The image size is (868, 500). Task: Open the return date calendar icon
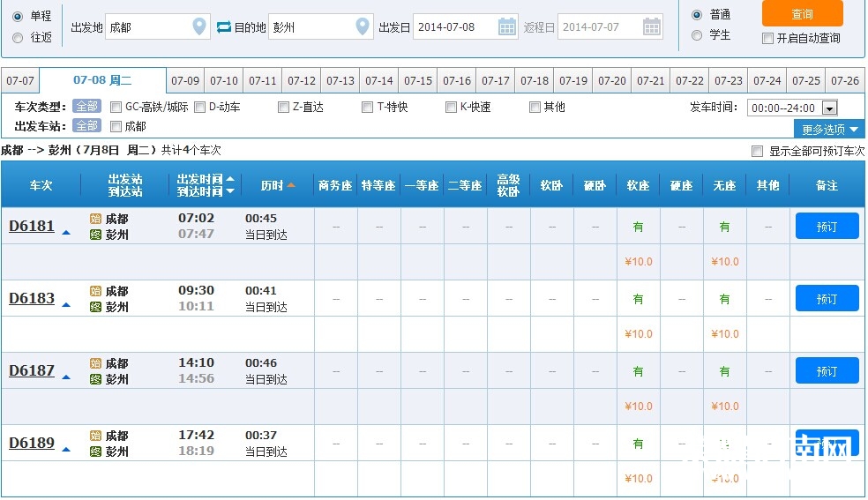pyautogui.click(x=651, y=26)
